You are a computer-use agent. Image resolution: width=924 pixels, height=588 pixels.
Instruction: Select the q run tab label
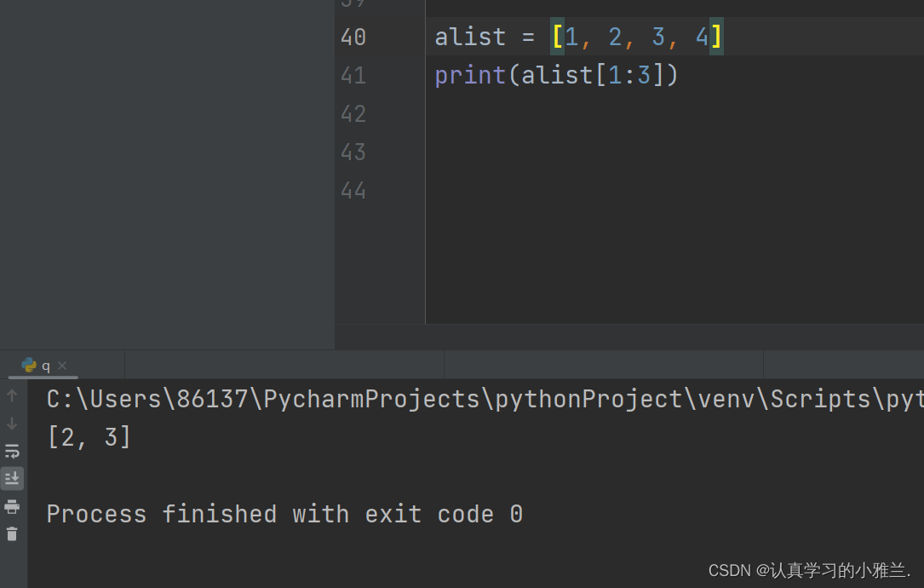coord(45,366)
